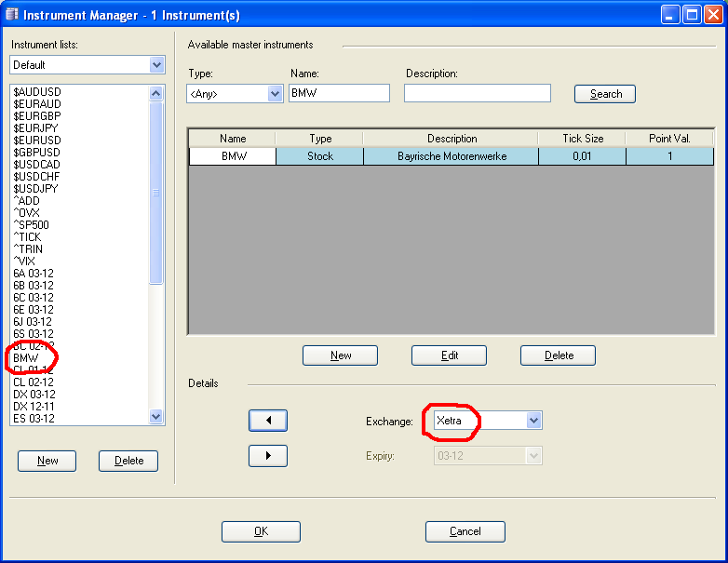Click Delete button below instrument list
The height and width of the screenshot is (563, 728).
[x=128, y=461]
